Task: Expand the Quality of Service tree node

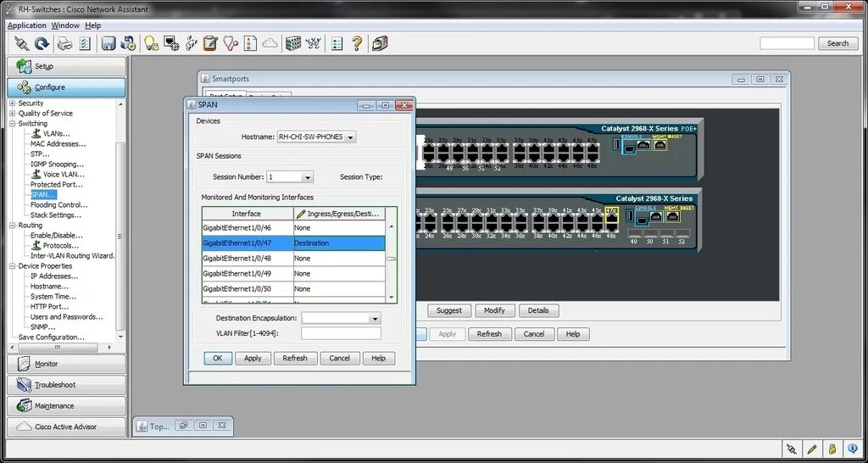Action: click(13, 114)
